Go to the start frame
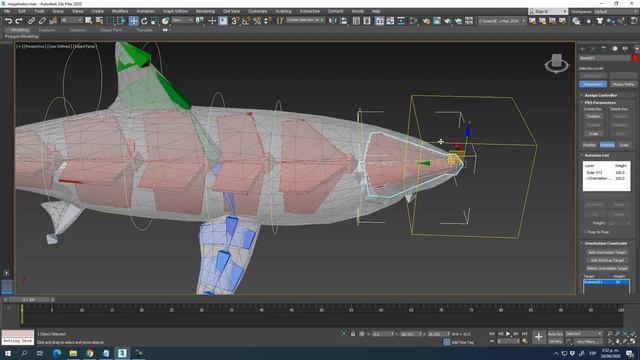640x360 pixels. pyautogui.click(x=492, y=334)
